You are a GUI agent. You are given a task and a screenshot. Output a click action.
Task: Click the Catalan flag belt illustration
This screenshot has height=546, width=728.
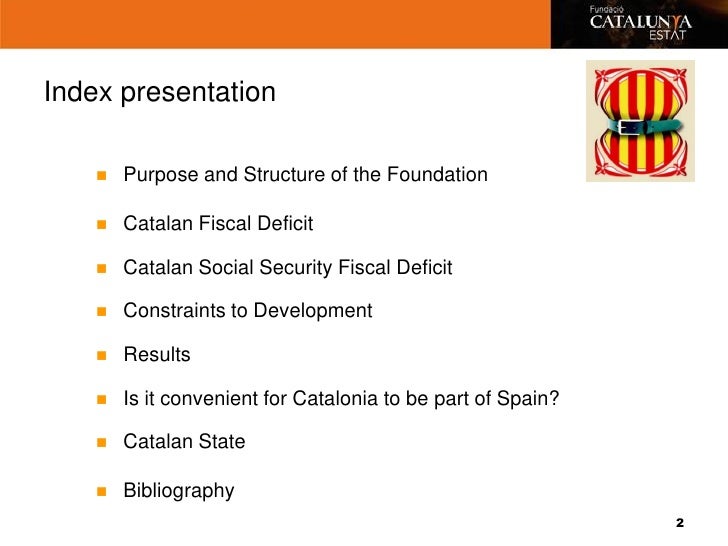(x=640, y=121)
